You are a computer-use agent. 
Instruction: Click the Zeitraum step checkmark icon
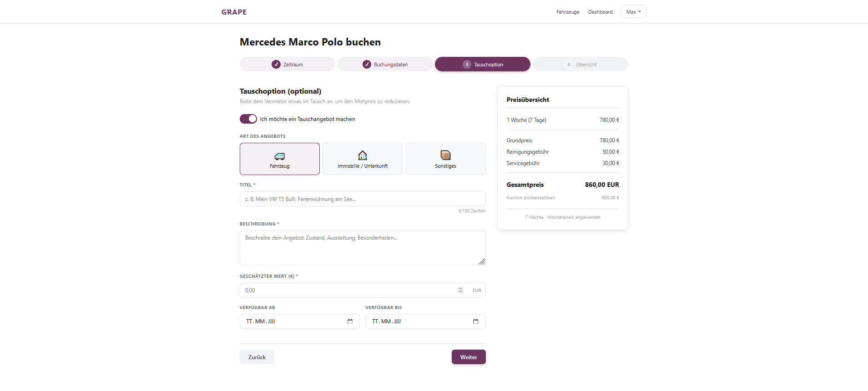(x=276, y=65)
